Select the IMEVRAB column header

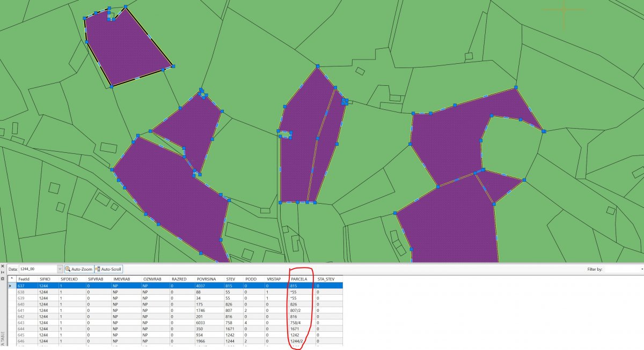coord(120,279)
